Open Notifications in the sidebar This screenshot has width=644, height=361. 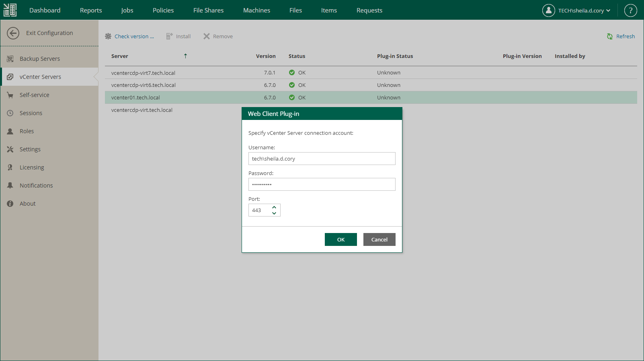point(49,186)
